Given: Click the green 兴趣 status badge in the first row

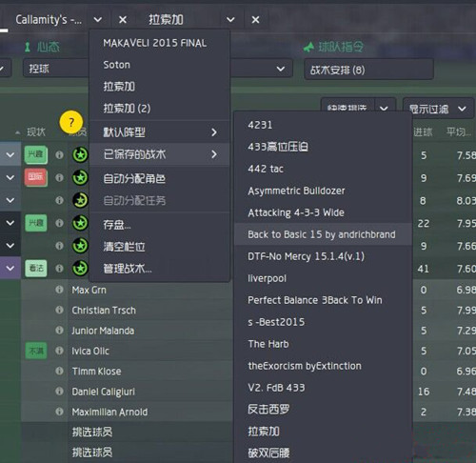Looking at the screenshot, I should pyautogui.click(x=36, y=154).
